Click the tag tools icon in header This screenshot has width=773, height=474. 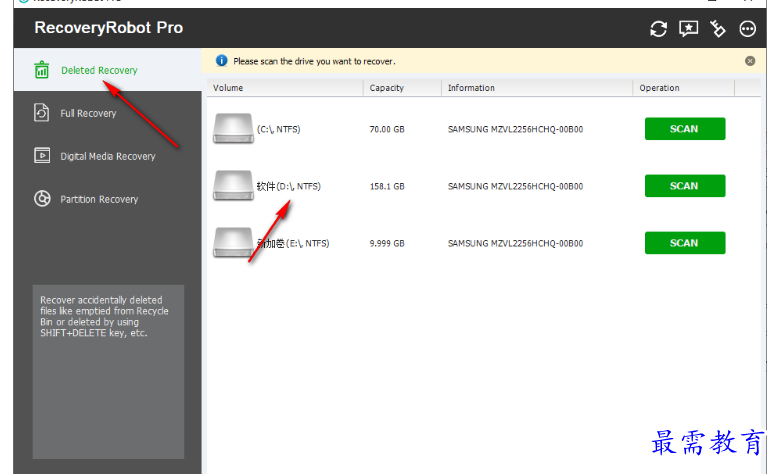718,29
